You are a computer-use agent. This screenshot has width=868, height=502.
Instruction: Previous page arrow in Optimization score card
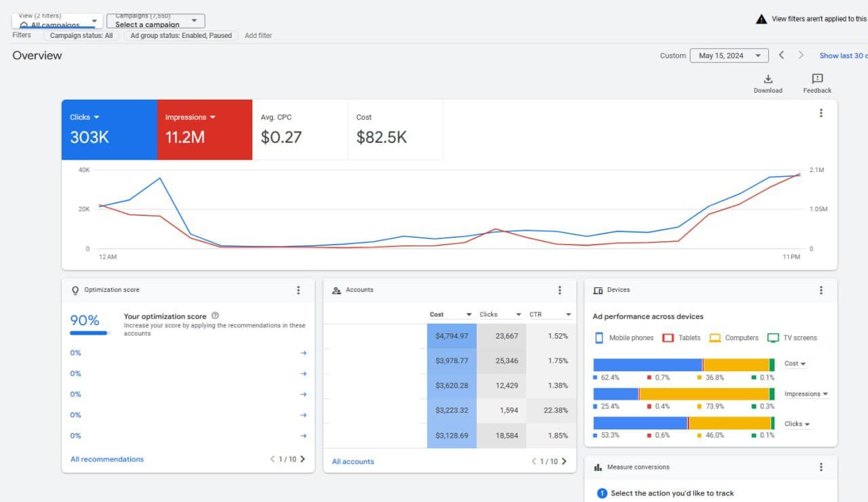point(273,459)
